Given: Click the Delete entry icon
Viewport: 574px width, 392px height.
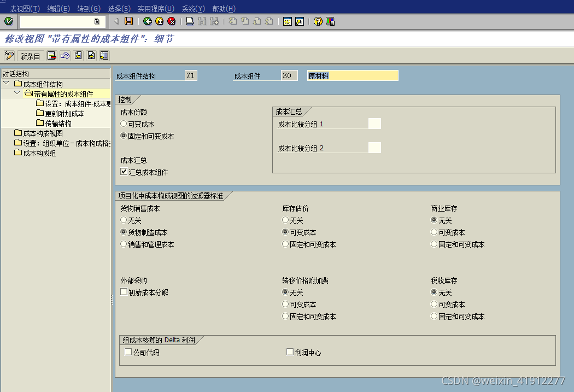Looking at the screenshot, I should point(51,56).
